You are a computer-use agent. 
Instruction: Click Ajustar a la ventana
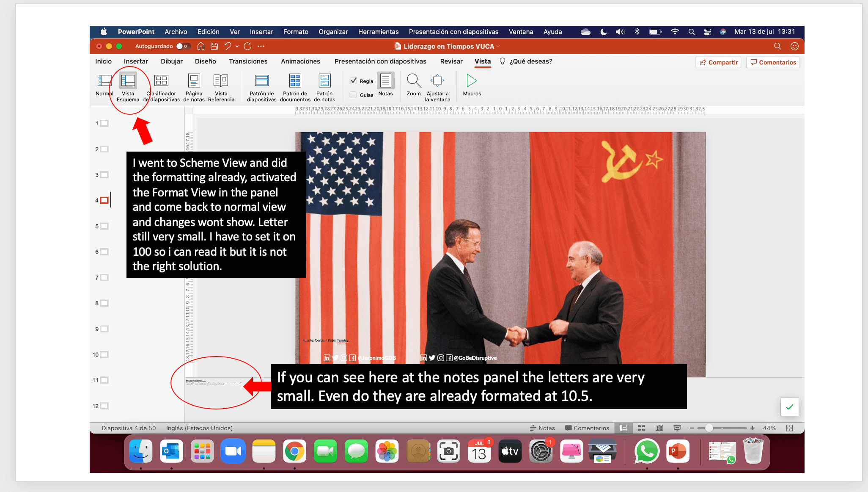[x=437, y=87]
